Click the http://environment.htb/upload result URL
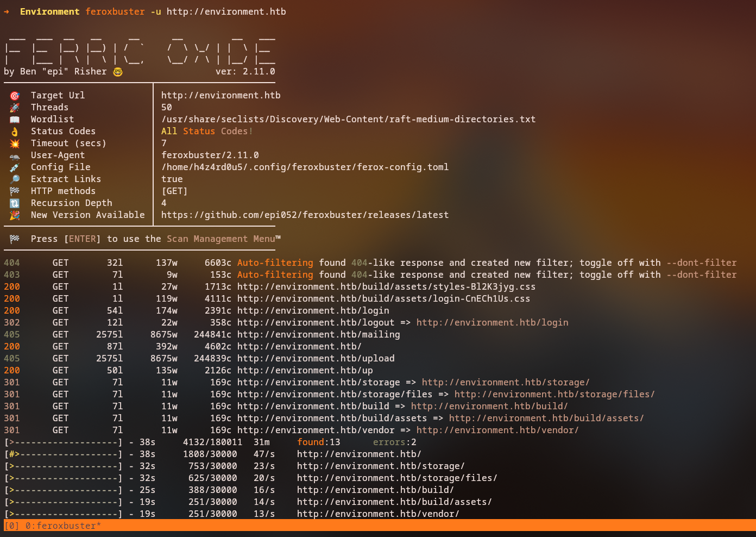Viewport: 756px width, 537px height. (316, 359)
